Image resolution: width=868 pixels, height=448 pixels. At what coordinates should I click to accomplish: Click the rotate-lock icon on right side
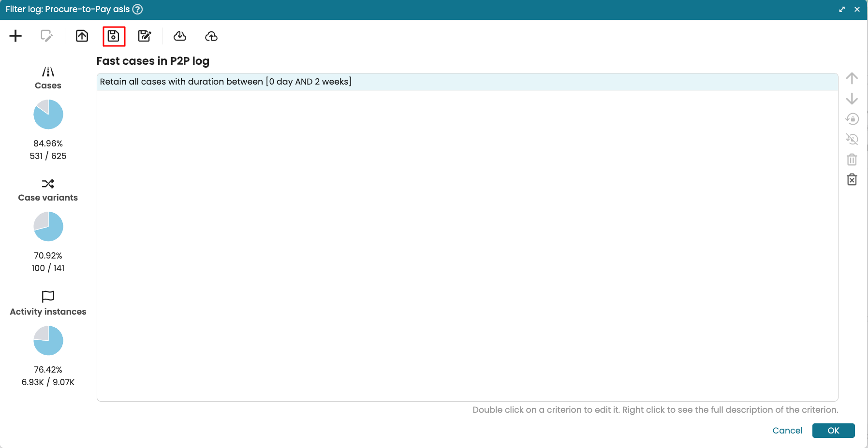click(852, 119)
